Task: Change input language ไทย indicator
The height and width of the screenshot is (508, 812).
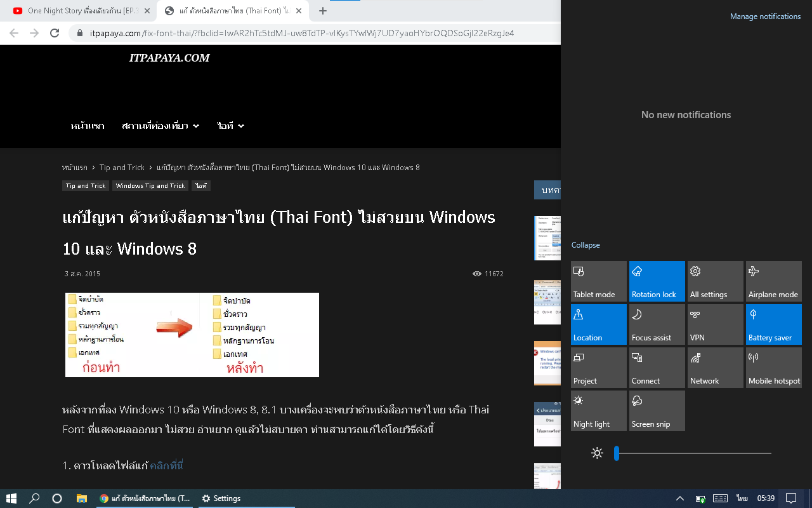Action: point(742,498)
